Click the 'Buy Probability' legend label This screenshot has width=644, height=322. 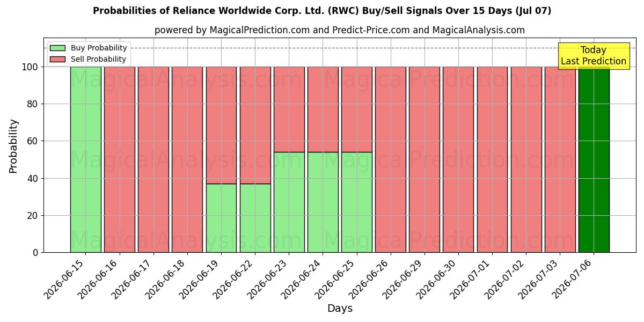(x=99, y=48)
